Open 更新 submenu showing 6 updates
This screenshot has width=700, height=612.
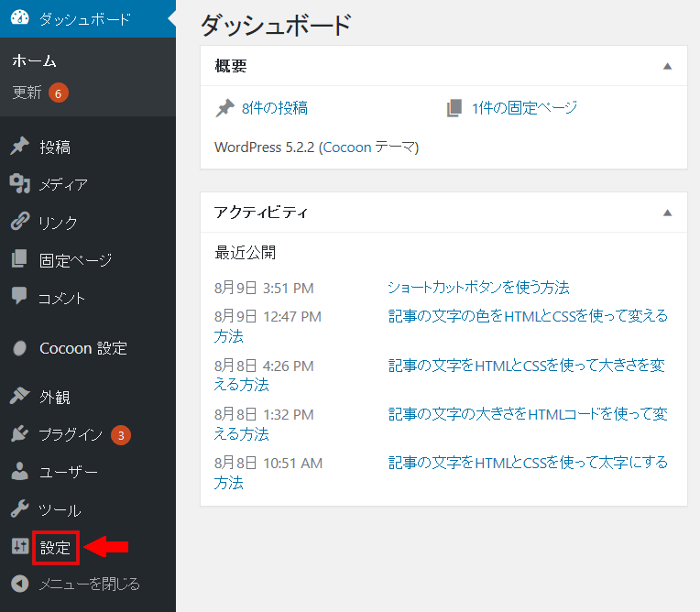pos(27,93)
